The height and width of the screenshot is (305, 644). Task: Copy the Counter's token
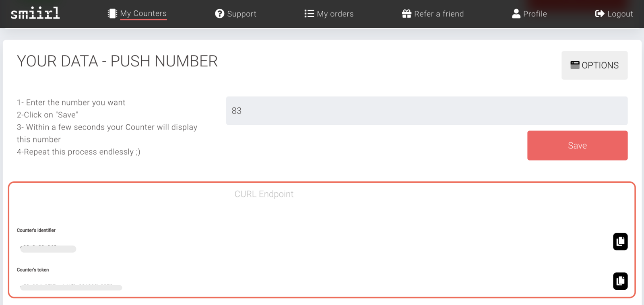tap(620, 281)
